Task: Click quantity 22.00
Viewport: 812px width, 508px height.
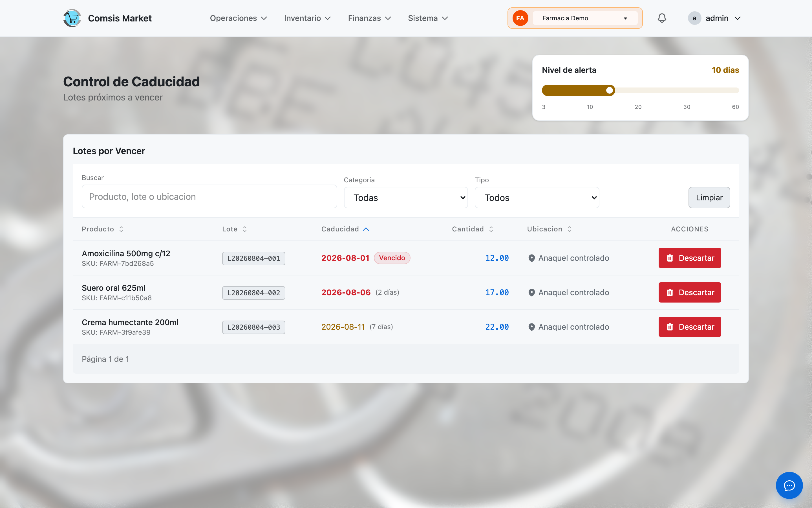Action: [x=497, y=327]
